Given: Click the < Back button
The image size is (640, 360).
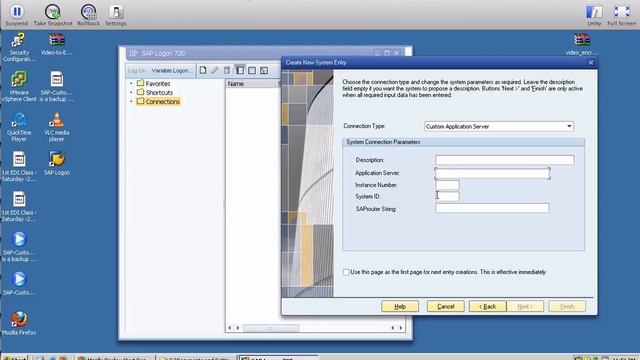Looking at the screenshot, I should [488, 307].
